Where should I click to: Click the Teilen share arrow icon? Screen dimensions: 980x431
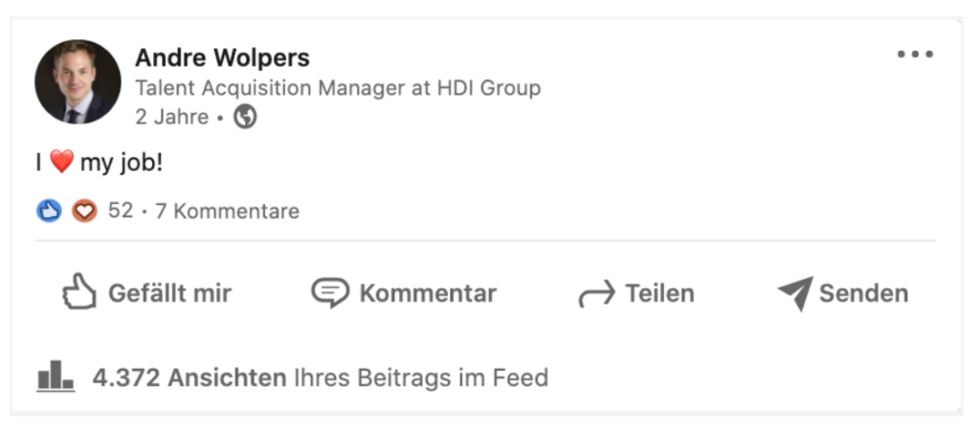596,294
